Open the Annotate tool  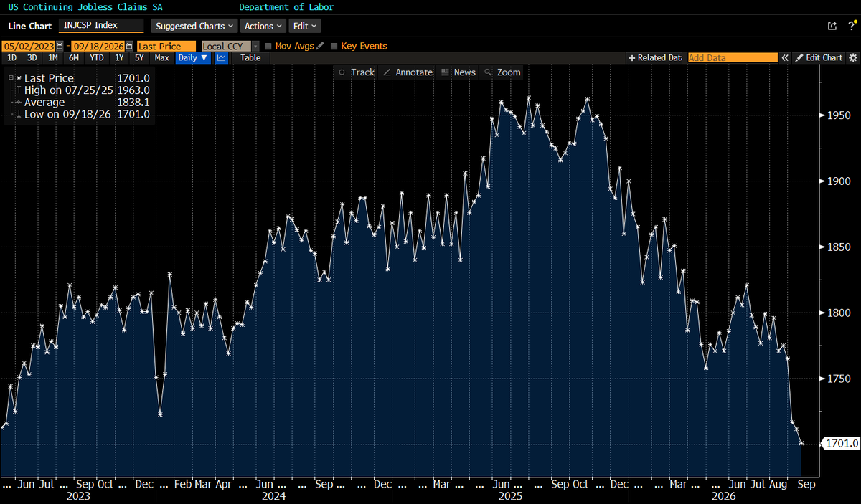pyautogui.click(x=408, y=72)
